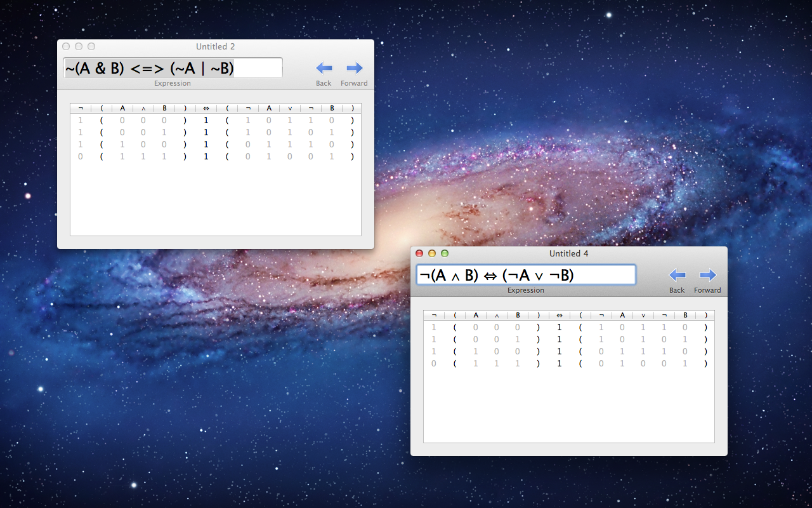Click the 'Untitled 2' window title
Image resolution: width=812 pixels, height=508 pixels.
[x=216, y=46]
